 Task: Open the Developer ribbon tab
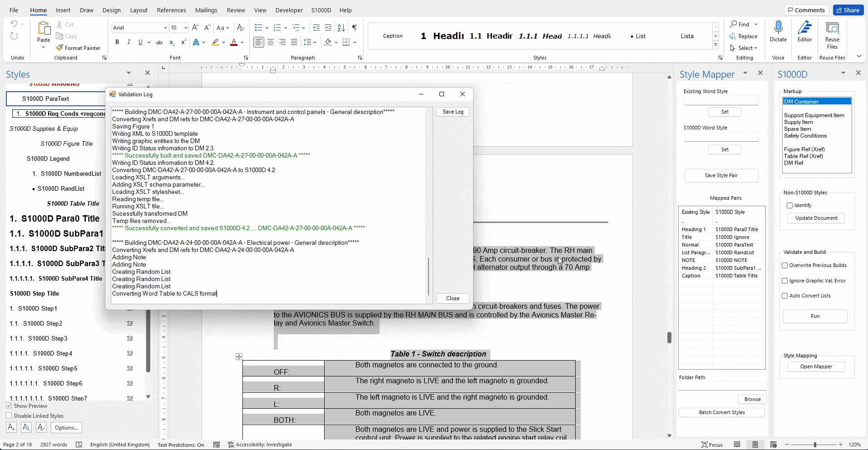pyautogui.click(x=289, y=10)
